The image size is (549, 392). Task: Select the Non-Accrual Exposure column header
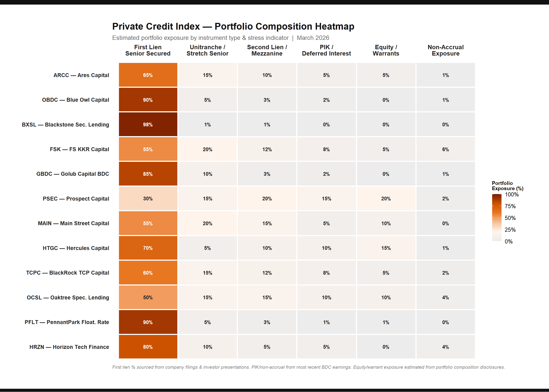tap(446, 50)
